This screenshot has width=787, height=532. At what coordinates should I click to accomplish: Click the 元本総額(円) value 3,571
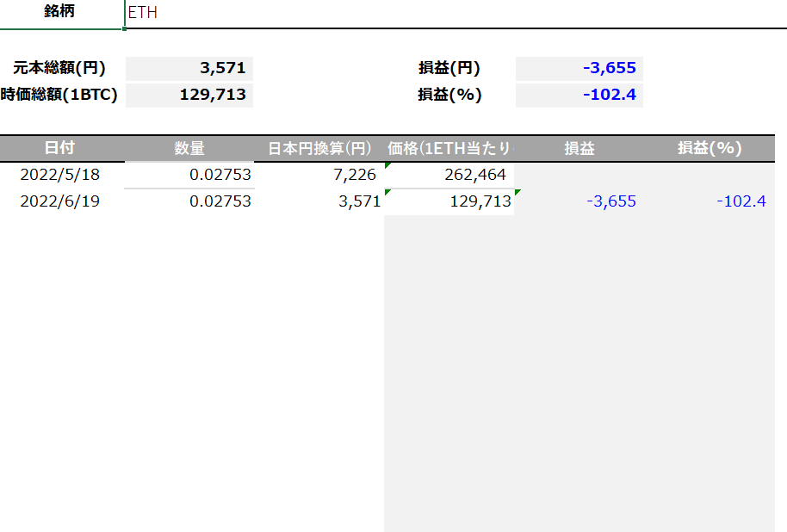coord(189,69)
